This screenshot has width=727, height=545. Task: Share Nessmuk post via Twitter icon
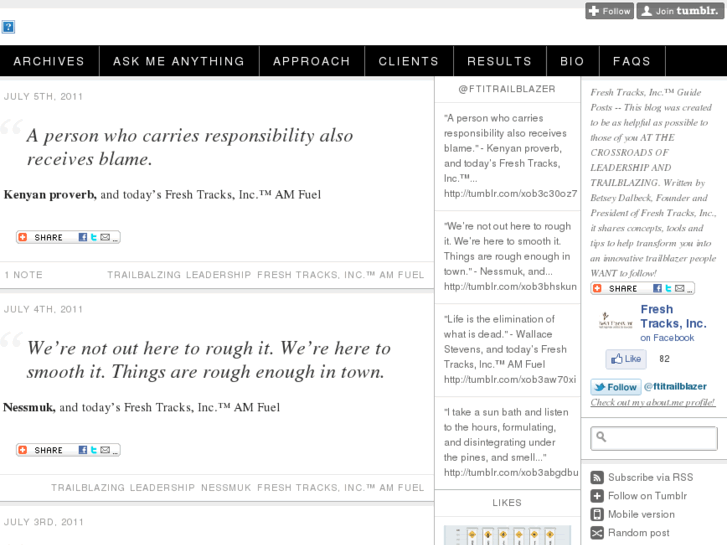pyautogui.click(x=94, y=450)
